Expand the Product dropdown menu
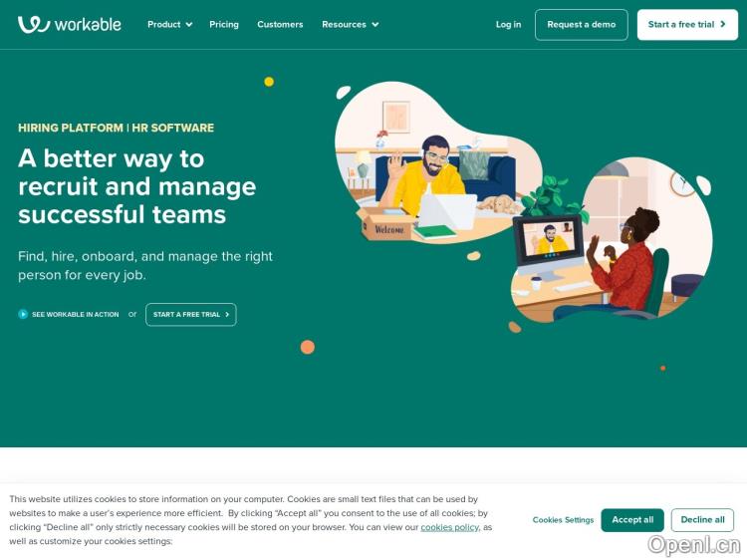The width and height of the screenshot is (747, 560). (169, 24)
